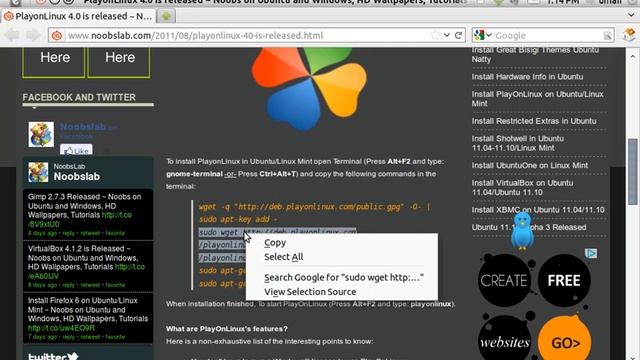Open Install PlayOnLinux on Ubuntu/Linux Mint link
Screen dimensions: 640x360
click(537, 99)
